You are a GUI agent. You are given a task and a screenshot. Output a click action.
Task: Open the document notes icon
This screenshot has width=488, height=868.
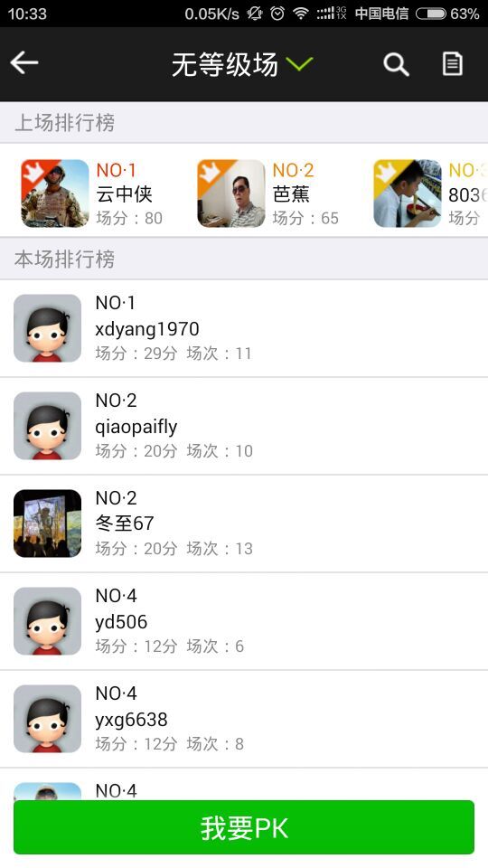452,63
